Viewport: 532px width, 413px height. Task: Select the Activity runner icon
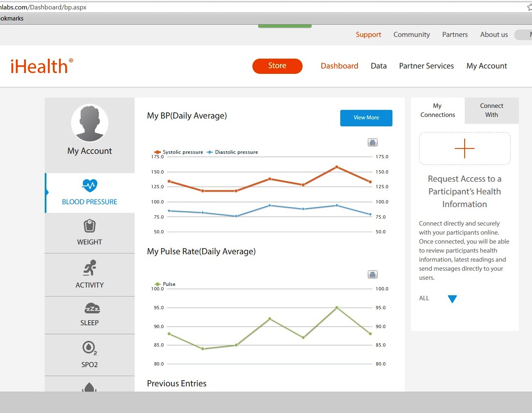[x=90, y=268]
